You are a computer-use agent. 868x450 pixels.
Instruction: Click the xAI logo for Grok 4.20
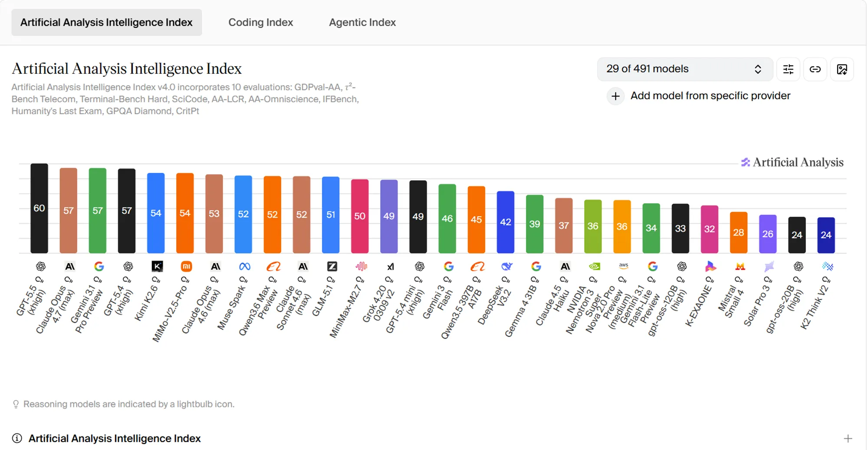tap(391, 266)
